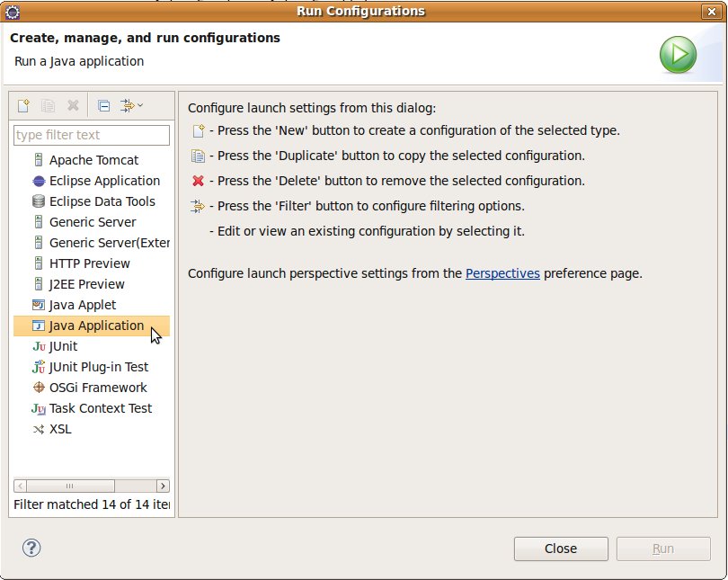
Task: Select Task Context Test item
Action: click(100, 408)
